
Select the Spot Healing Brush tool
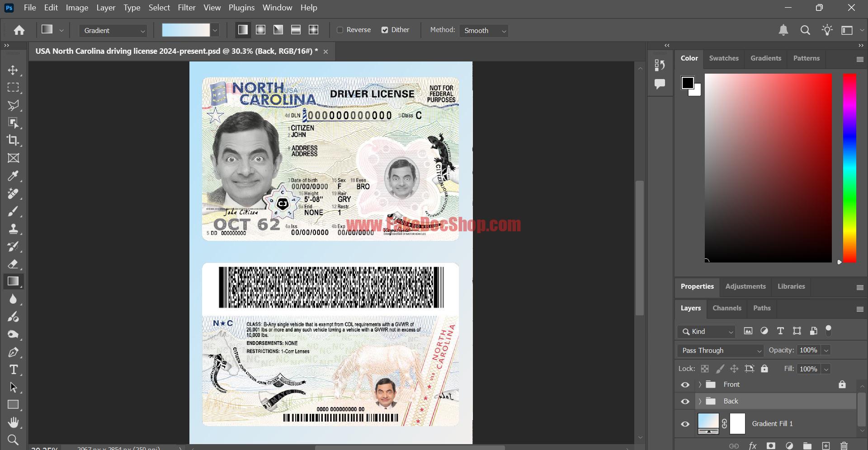[13, 193]
